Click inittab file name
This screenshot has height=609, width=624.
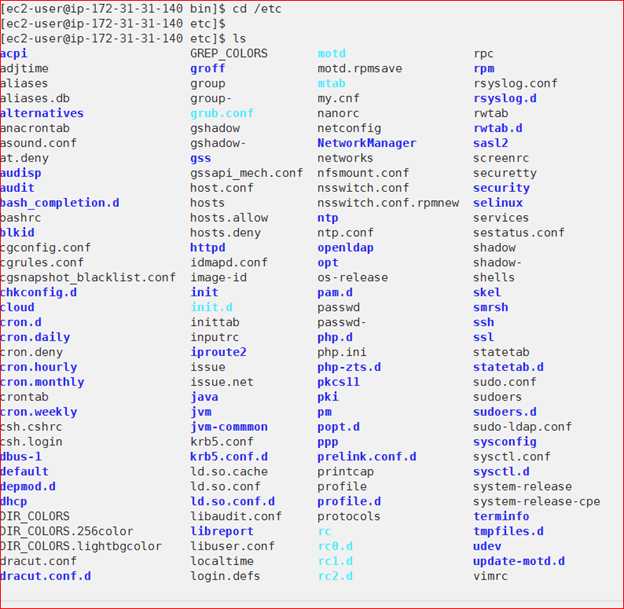pos(215,322)
